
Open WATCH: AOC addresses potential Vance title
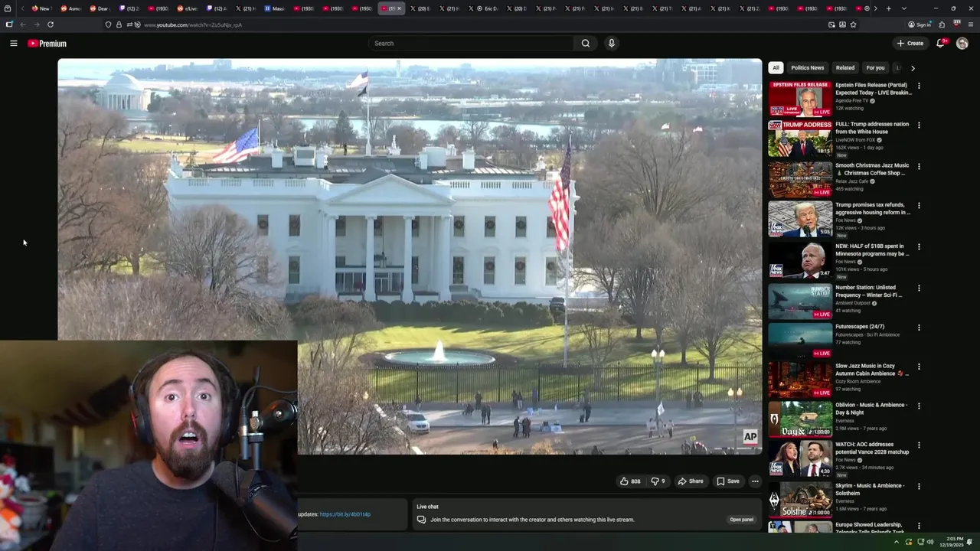coord(872,448)
